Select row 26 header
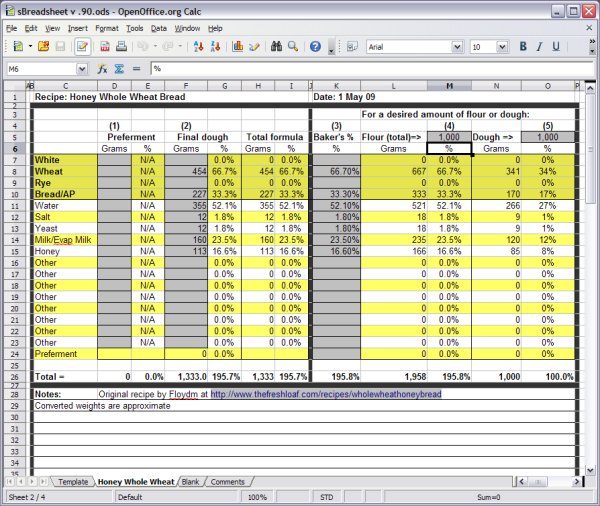Screen dimensions: 600x506 pos(15,377)
